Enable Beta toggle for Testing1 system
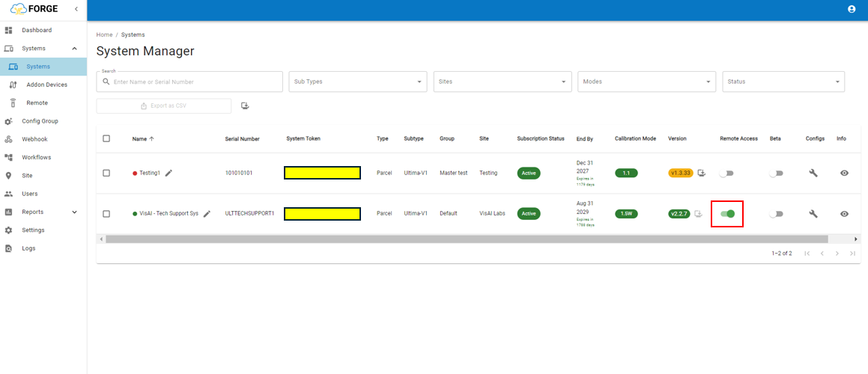 776,173
